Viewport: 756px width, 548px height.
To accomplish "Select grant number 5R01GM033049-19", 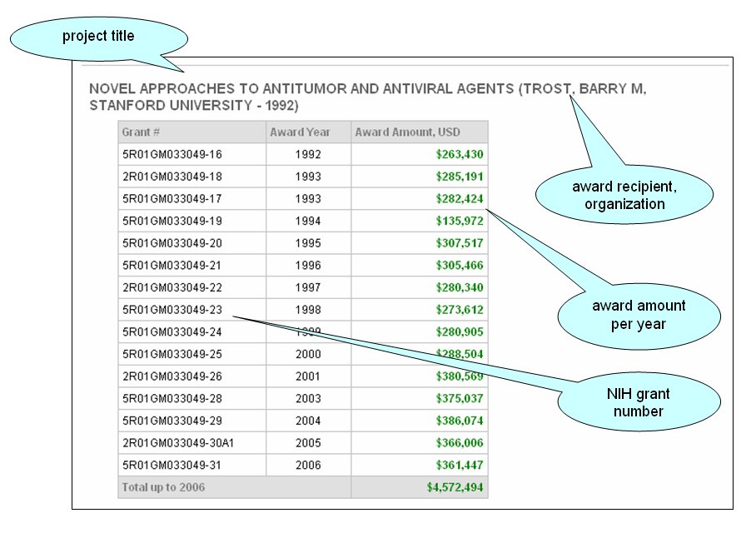I will pyautogui.click(x=172, y=221).
